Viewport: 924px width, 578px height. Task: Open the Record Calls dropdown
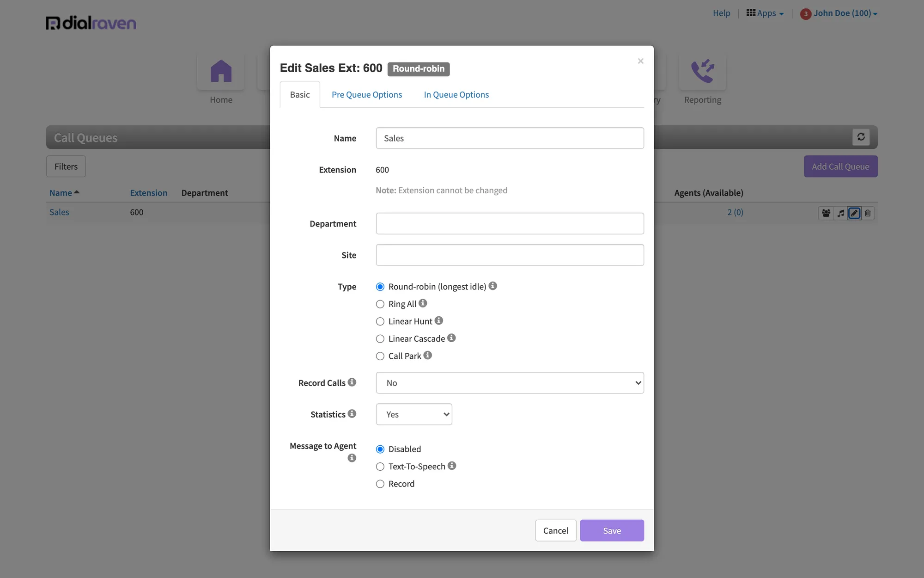[x=510, y=383]
